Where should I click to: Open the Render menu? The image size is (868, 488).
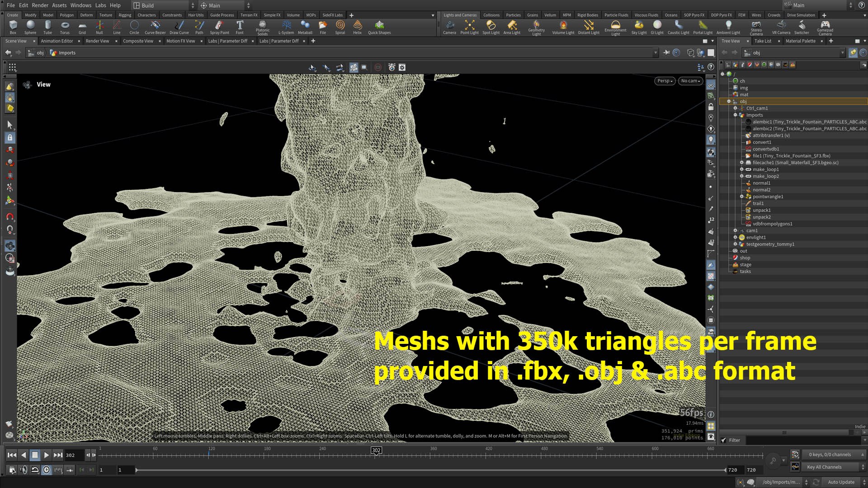click(40, 5)
